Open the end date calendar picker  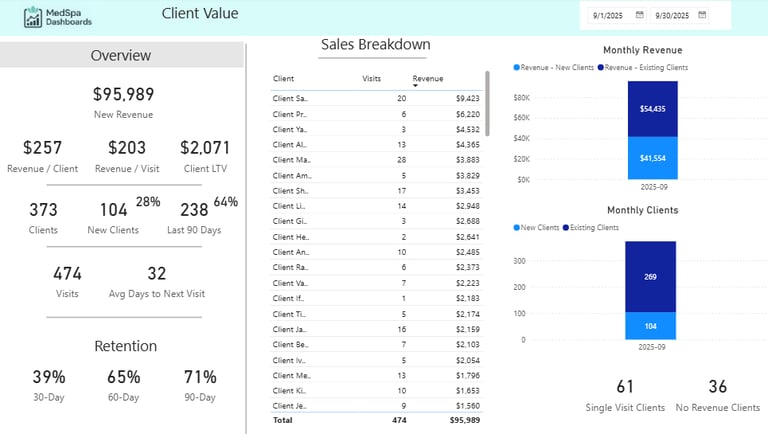[x=702, y=15]
